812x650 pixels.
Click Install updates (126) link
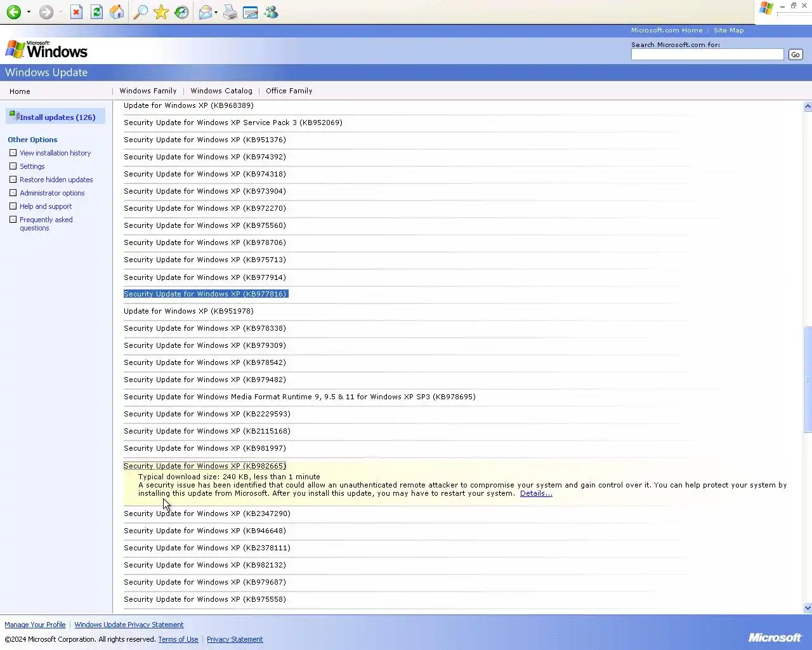pyautogui.click(x=58, y=117)
